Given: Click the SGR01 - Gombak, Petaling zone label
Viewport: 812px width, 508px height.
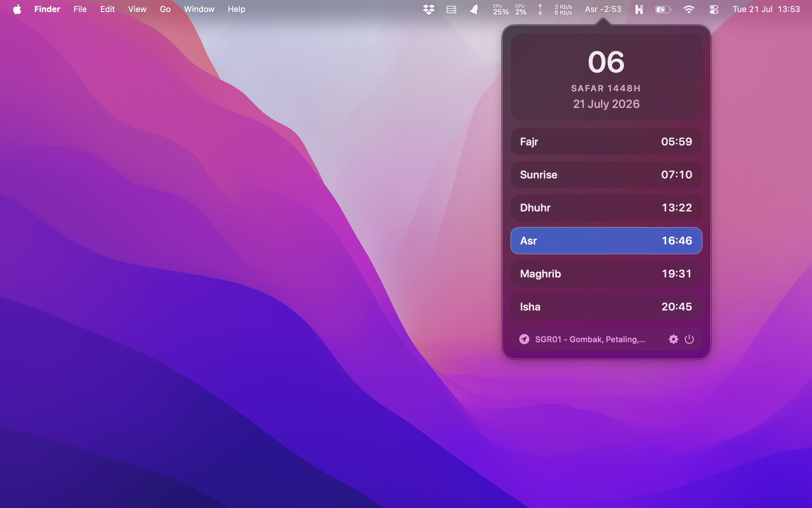Looking at the screenshot, I should 590,339.
